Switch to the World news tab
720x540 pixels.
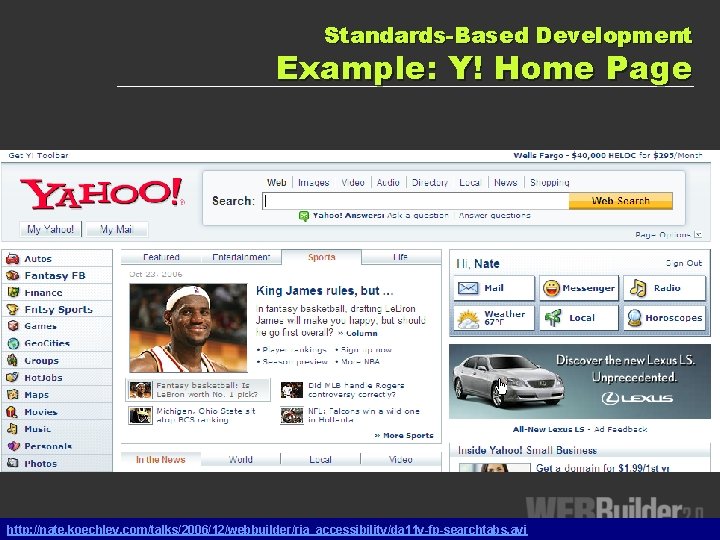coord(241,460)
